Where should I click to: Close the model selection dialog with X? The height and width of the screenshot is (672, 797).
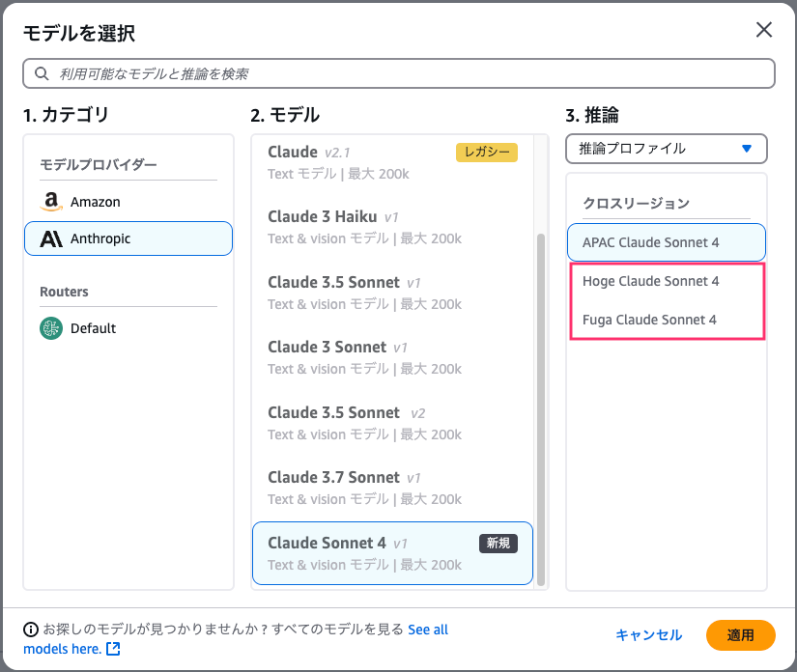point(764,30)
